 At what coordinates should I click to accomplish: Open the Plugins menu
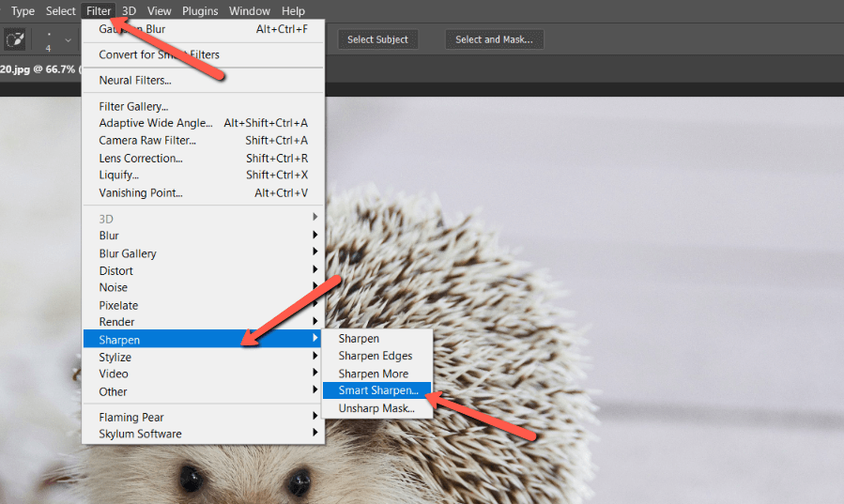(200, 11)
